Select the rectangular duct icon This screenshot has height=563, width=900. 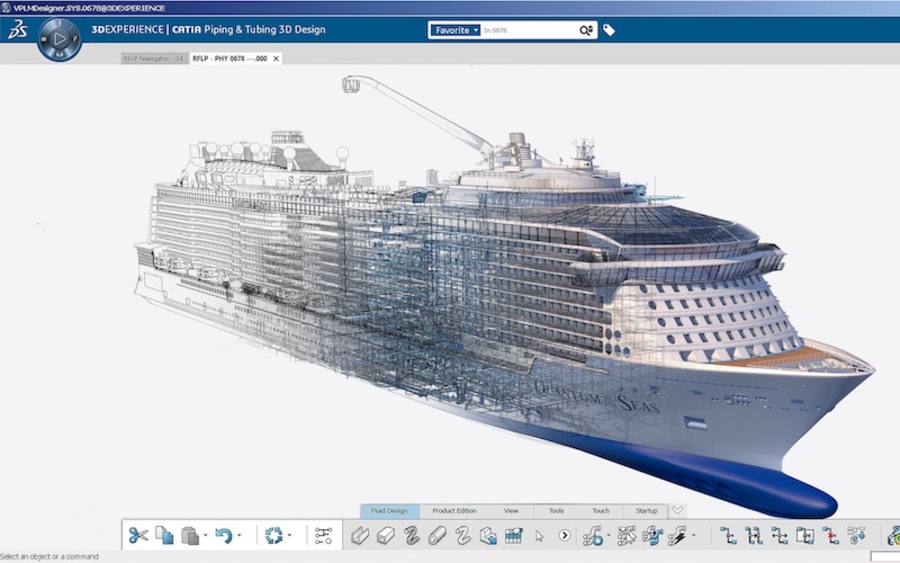[386, 536]
